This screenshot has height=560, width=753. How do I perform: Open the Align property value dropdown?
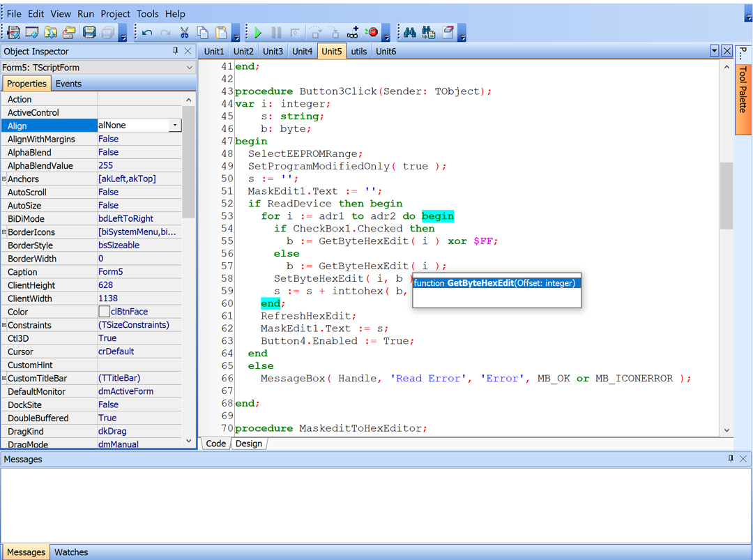pos(175,126)
